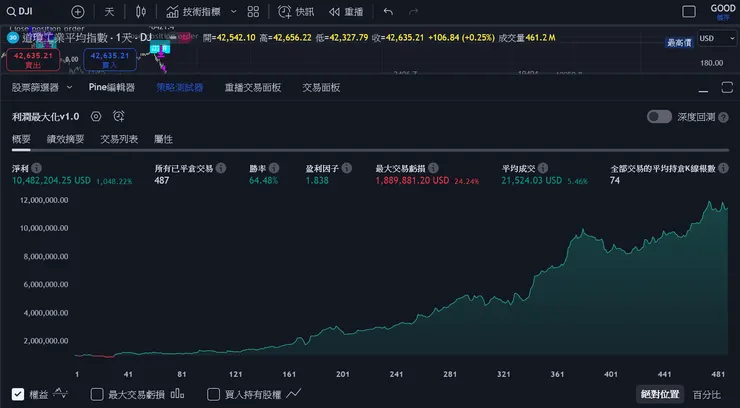
Task: Click the 盈利因子 info icon
Action: pyautogui.click(x=346, y=168)
